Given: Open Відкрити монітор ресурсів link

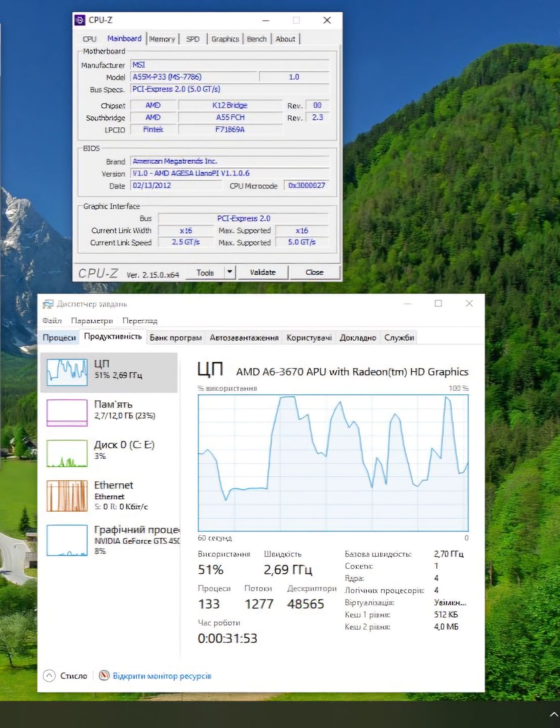Looking at the screenshot, I should point(162,676).
